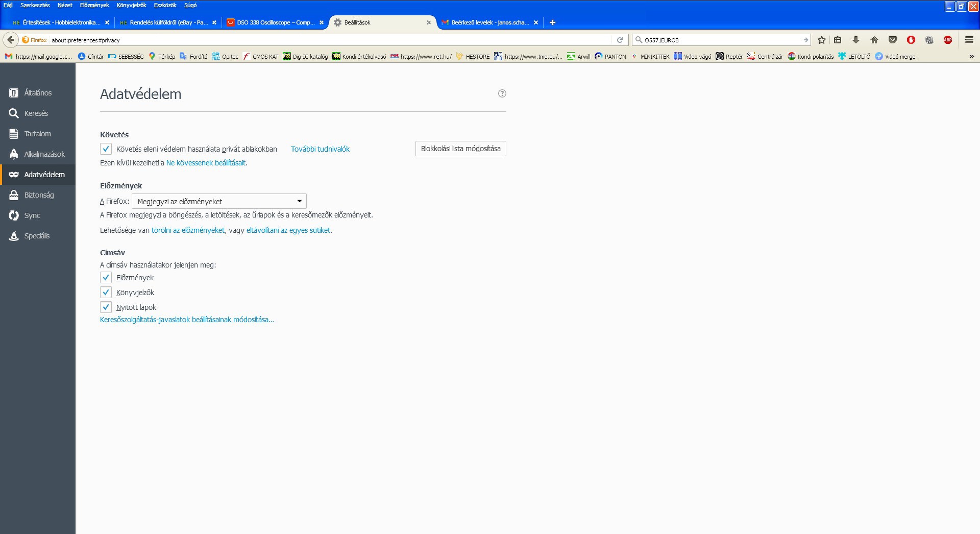Click the Firefox identity box in address bar

[34, 40]
